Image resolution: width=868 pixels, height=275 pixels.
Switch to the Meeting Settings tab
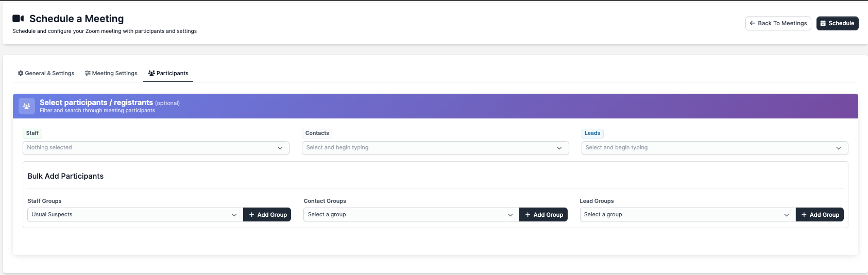pos(111,73)
